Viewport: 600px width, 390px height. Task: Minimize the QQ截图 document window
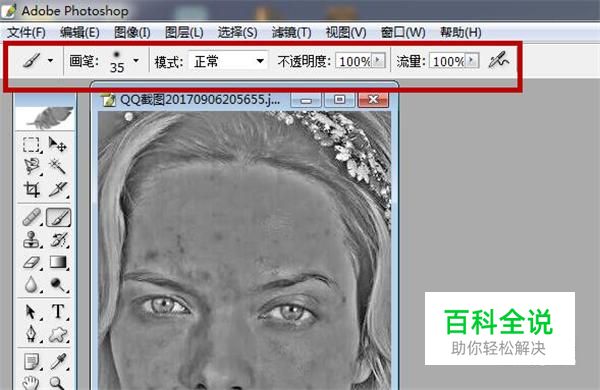point(306,100)
